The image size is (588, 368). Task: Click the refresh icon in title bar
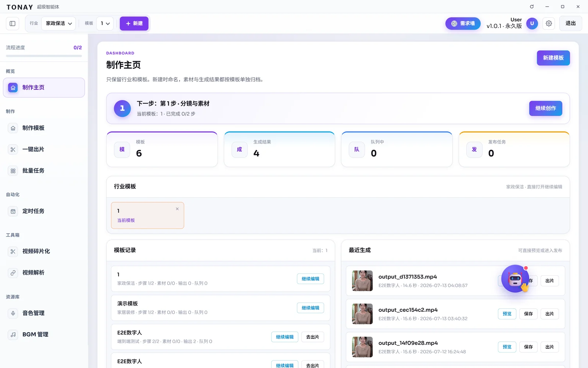point(532,7)
